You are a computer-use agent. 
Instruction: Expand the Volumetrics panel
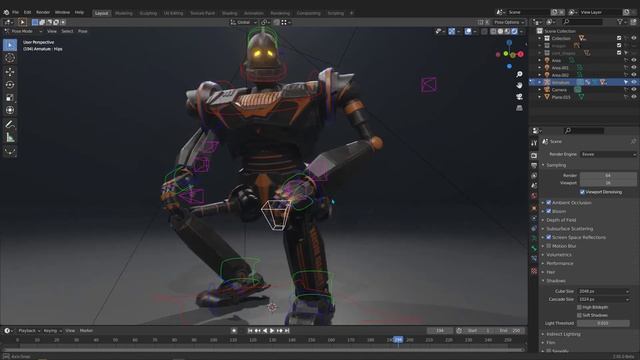(x=559, y=255)
